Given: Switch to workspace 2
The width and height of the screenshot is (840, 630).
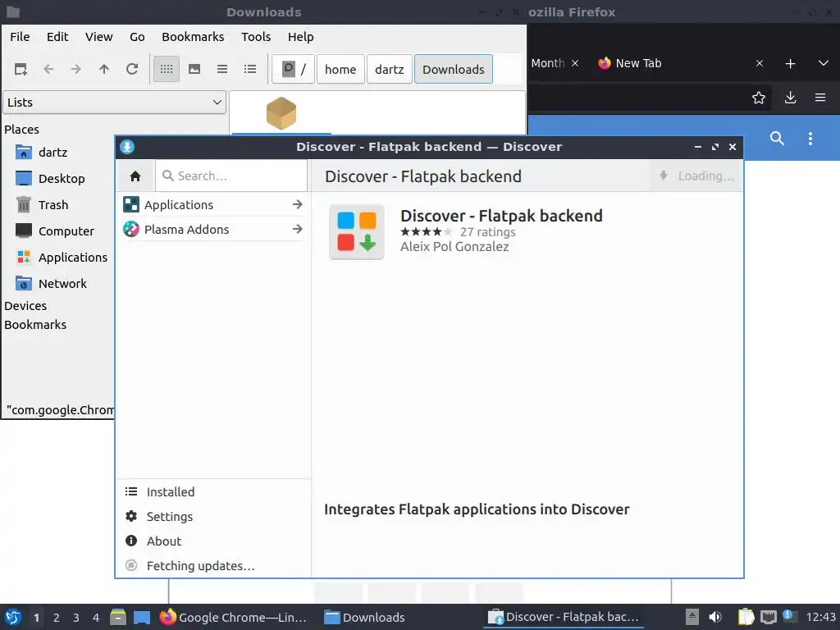Looking at the screenshot, I should click(x=57, y=618).
